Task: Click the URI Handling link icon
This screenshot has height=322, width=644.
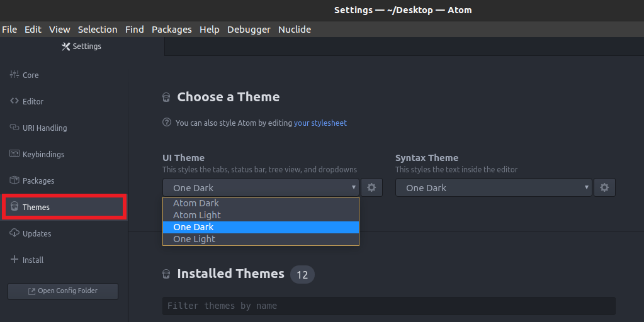Action: [x=14, y=128]
